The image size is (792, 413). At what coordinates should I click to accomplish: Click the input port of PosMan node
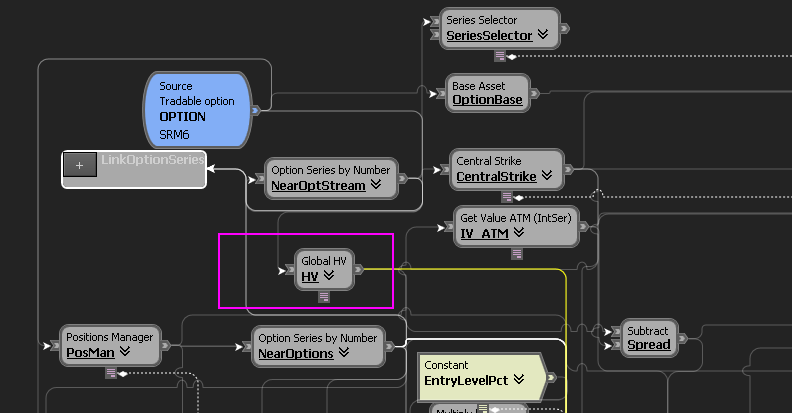click(x=55, y=346)
